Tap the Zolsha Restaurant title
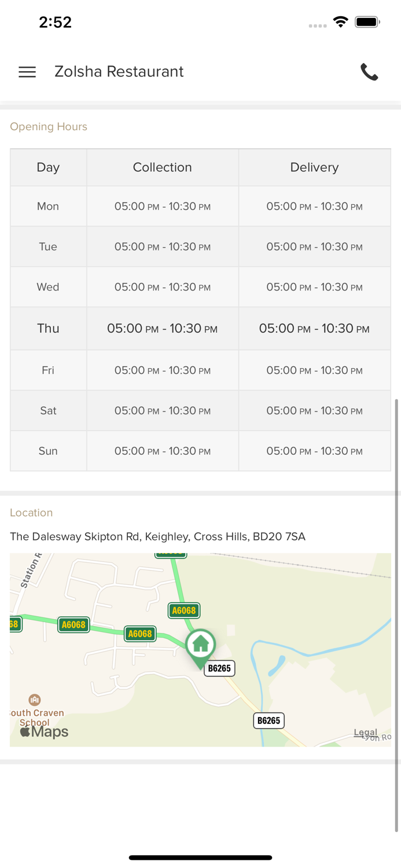 click(119, 72)
